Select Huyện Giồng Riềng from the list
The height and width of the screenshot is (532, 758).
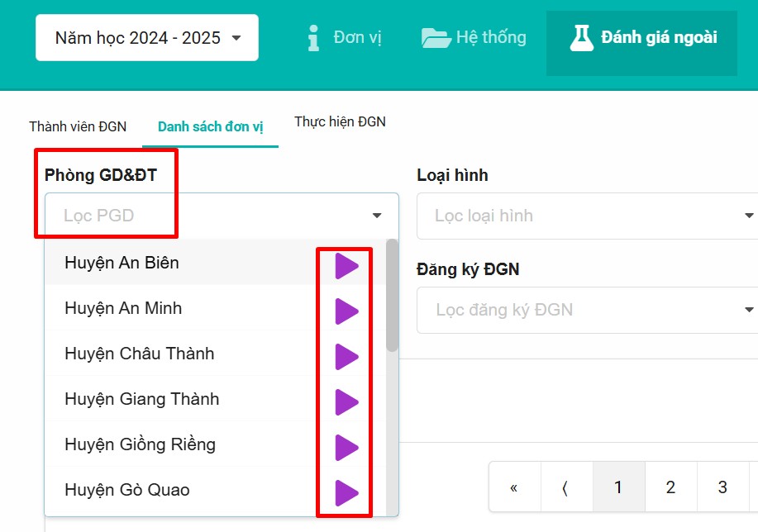[x=141, y=444]
